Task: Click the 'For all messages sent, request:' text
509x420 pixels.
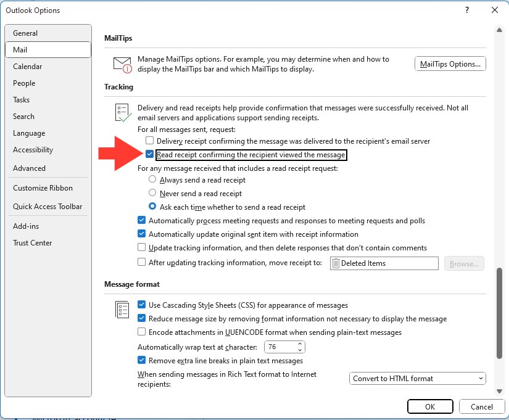Action: [186, 130]
